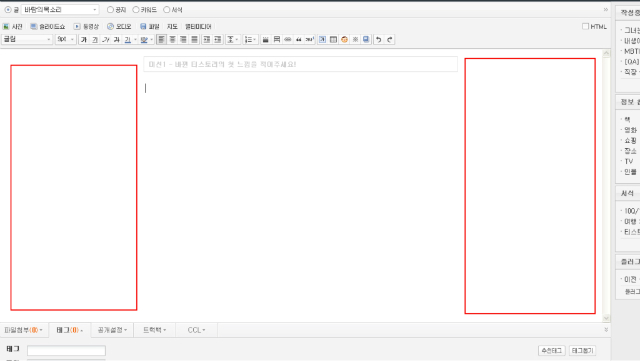Align text to the right
The image size is (640, 361).
coord(183,40)
